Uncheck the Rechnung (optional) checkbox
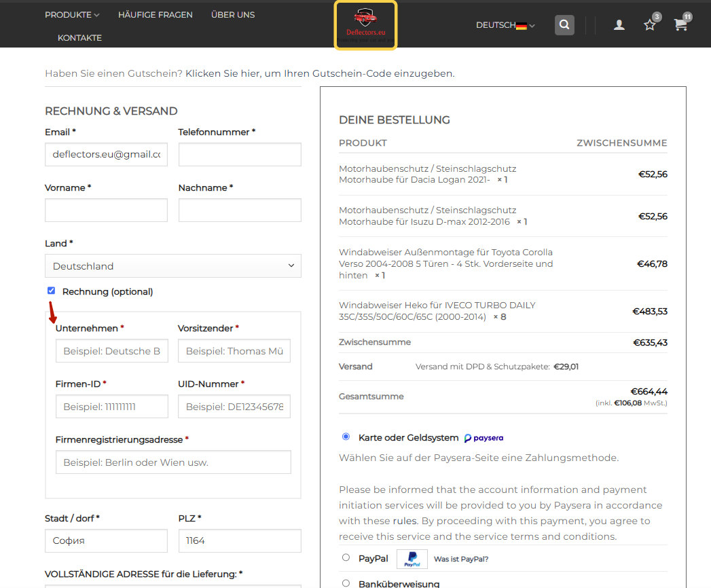 [51, 291]
